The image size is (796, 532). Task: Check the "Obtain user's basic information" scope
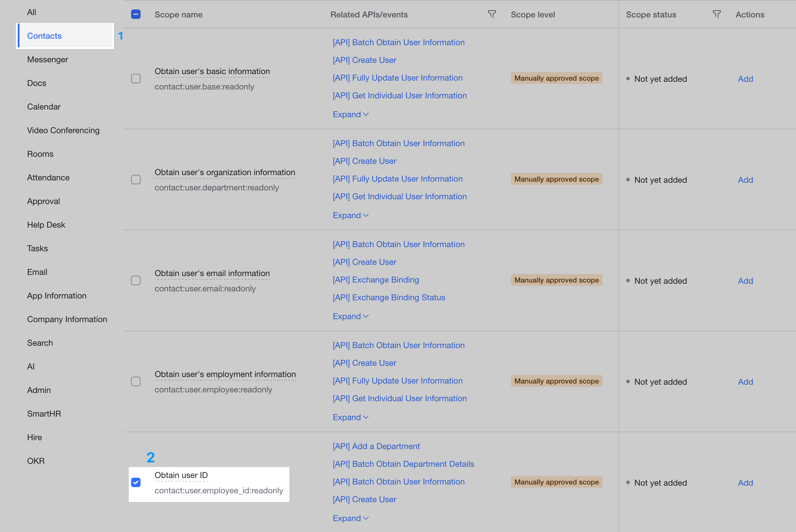tap(136, 78)
